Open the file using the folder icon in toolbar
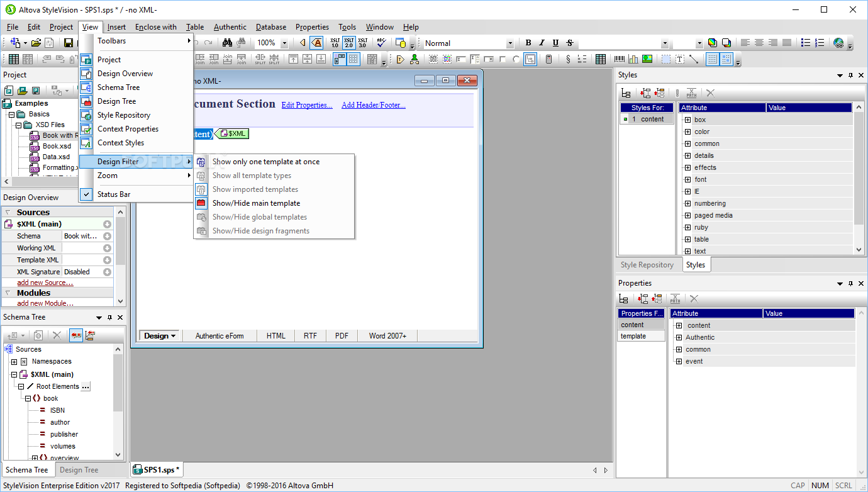The width and height of the screenshot is (868, 492). pos(36,43)
